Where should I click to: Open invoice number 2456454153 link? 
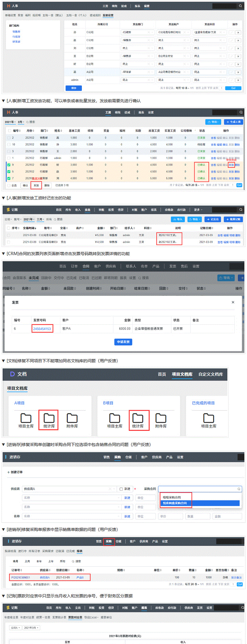[42, 329]
